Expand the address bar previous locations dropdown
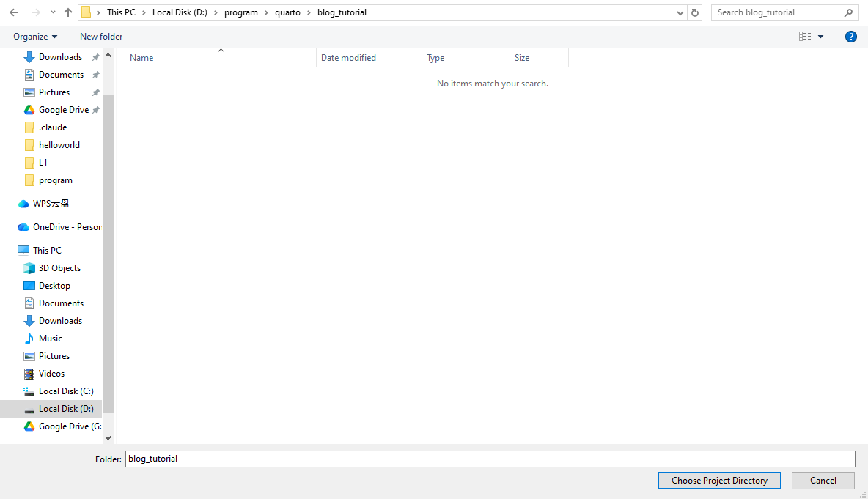This screenshot has width=868, height=499. coord(681,12)
